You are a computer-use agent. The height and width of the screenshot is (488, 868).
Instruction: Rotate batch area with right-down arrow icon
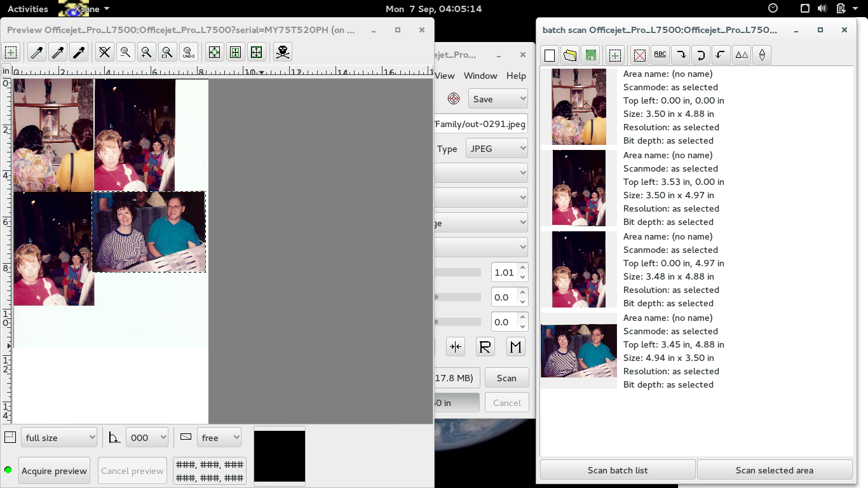click(x=681, y=55)
